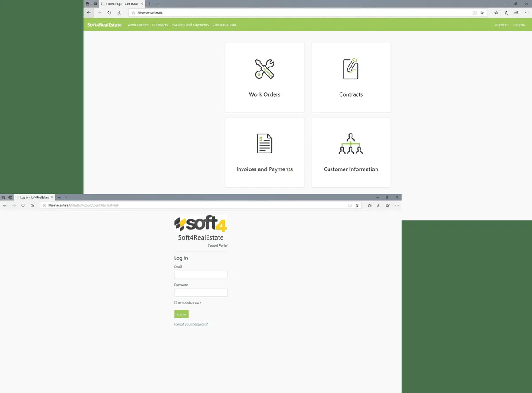Viewport: 532px width, 393px height.
Task: Tick the Remember me checkbox
Action: [x=176, y=303]
